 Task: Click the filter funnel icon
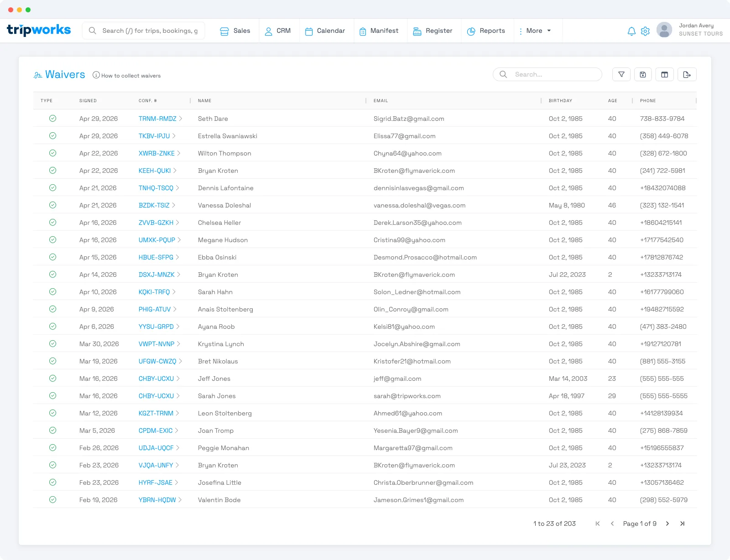(x=621, y=74)
